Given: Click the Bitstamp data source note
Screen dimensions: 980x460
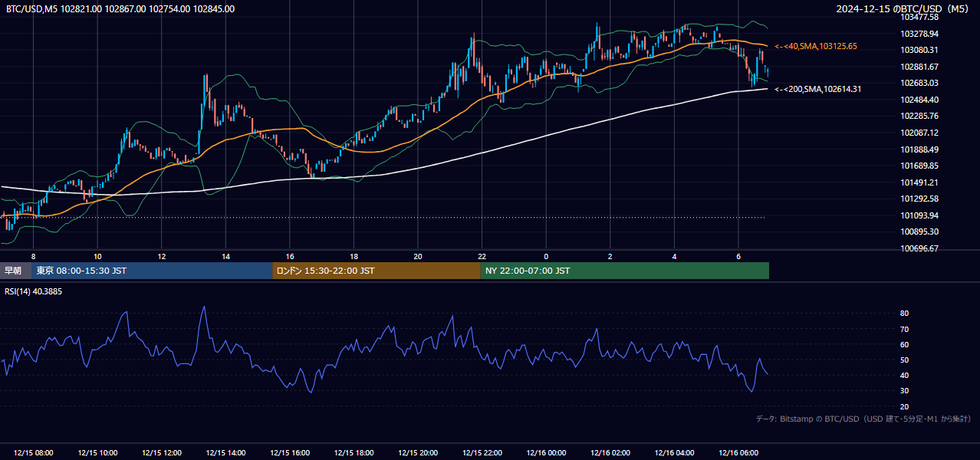Looking at the screenshot, I should click(x=863, y=419).
